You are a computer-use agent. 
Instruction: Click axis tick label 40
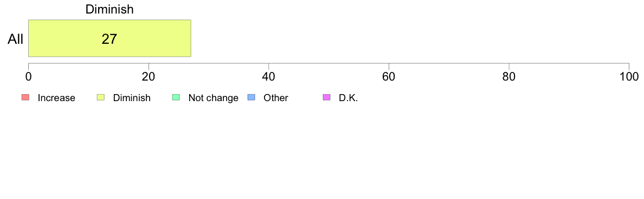269,76
